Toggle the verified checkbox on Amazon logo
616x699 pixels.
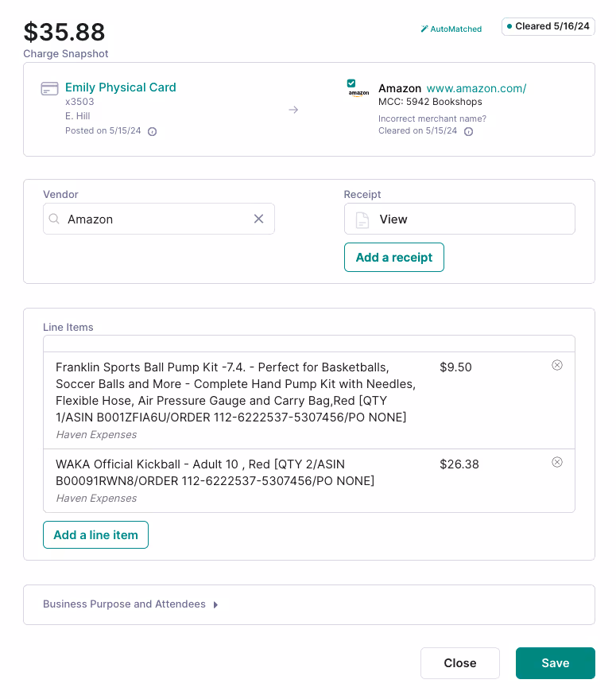click(x=351, y=83)
